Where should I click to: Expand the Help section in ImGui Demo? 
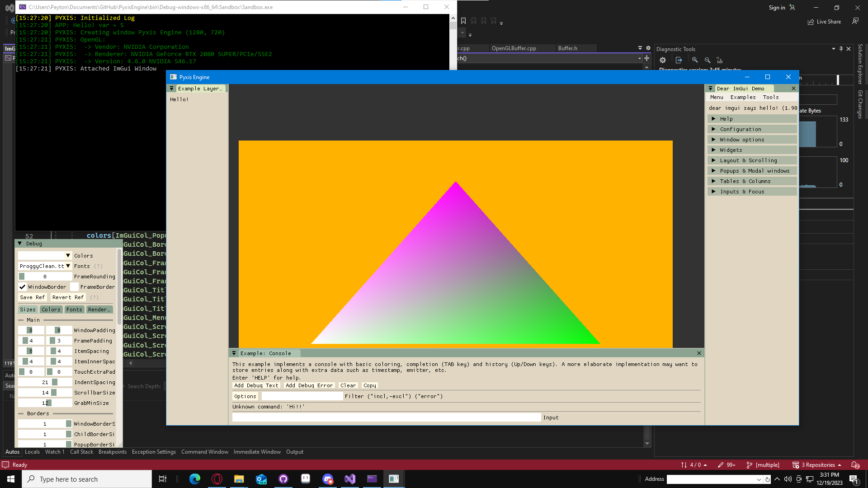[x=752, y=119]
